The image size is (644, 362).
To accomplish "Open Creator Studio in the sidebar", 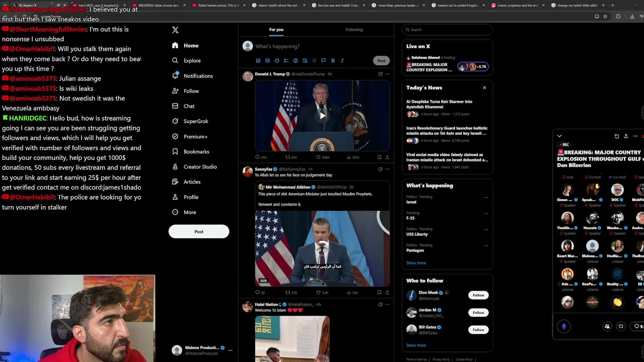I will pos(194,166).
